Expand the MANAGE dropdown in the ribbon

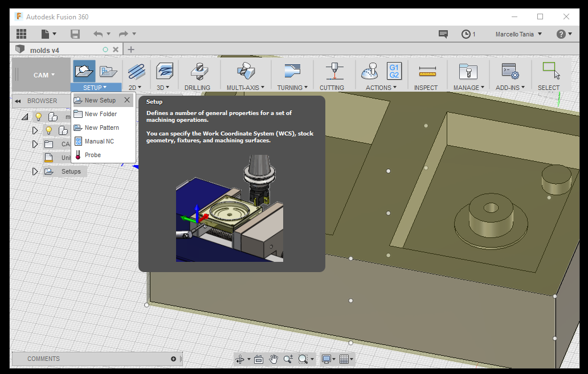click(x=469, y=88)
